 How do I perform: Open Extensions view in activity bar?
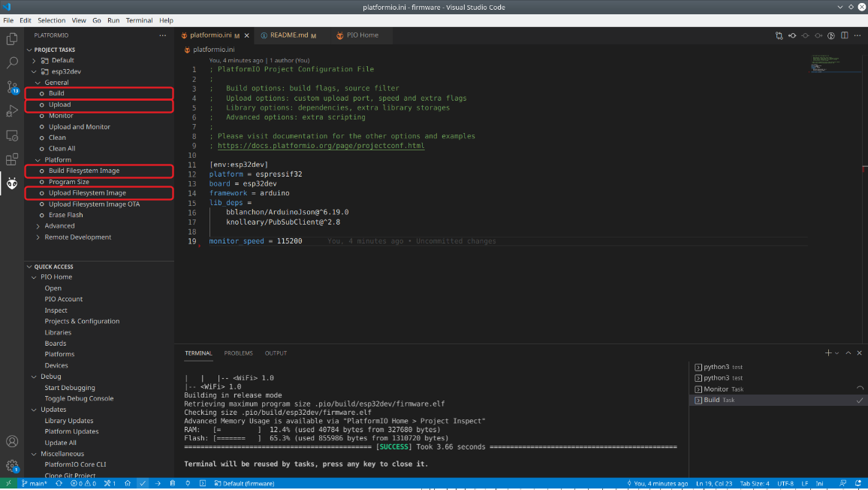point(11,159)
